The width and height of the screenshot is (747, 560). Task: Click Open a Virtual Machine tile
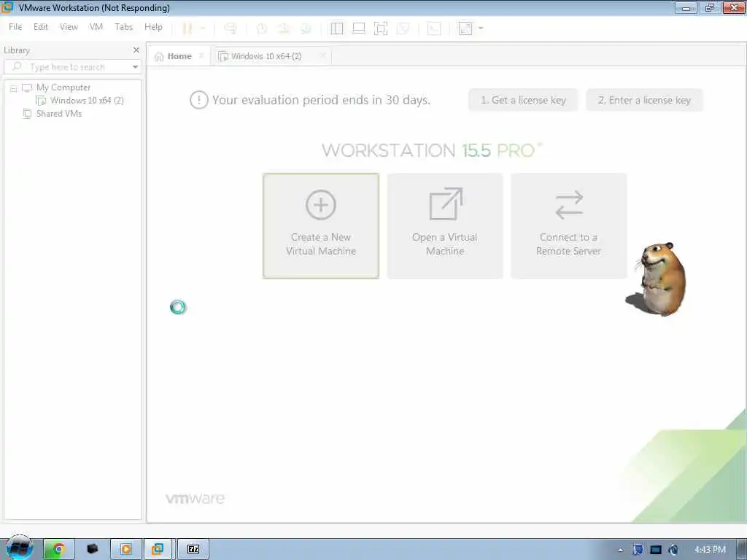click(x=445, y=226)
